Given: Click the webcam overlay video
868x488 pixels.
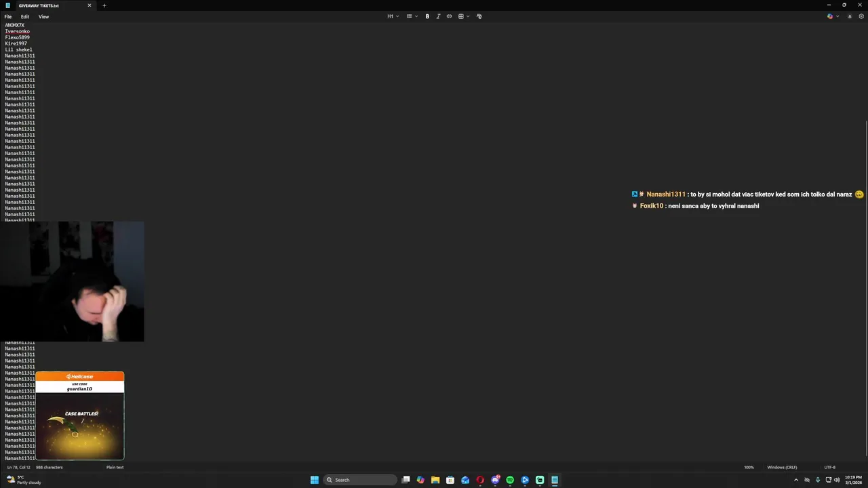Looking at the screenshot, I should coord(72,281).
